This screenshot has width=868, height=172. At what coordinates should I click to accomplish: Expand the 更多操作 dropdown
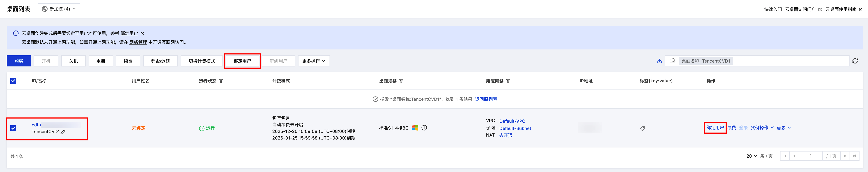[x=314, y=61]
